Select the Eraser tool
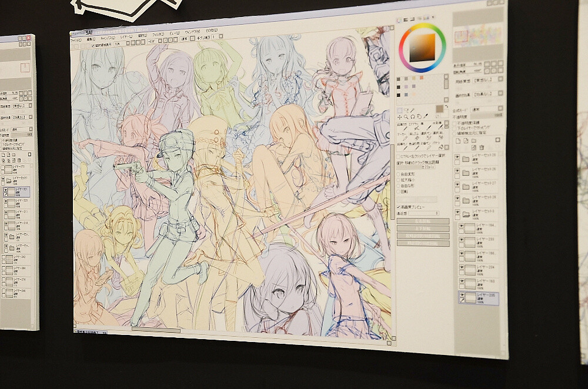The width and height of the screenshot is (588, 389). [x=416, y=137]
